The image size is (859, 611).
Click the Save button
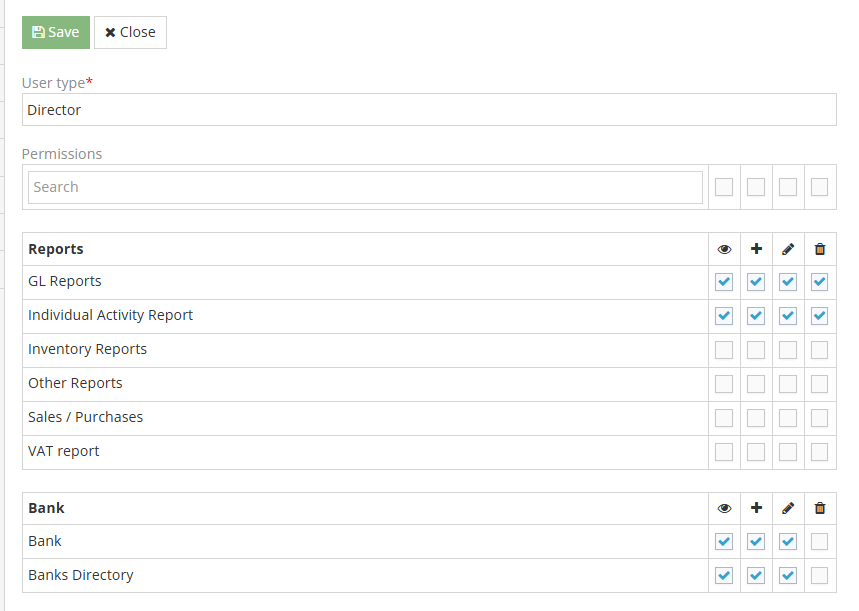(55, 32)
